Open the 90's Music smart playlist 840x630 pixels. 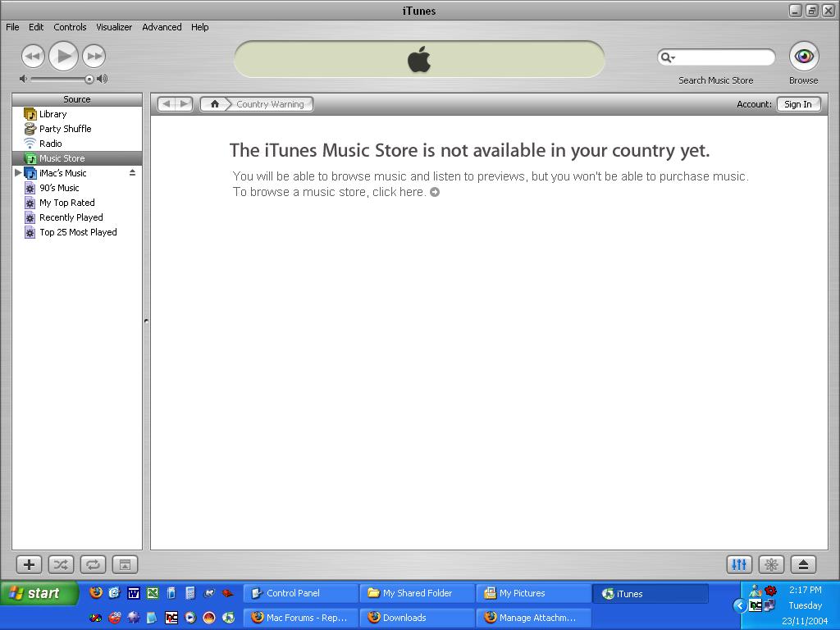click(76, 188)
